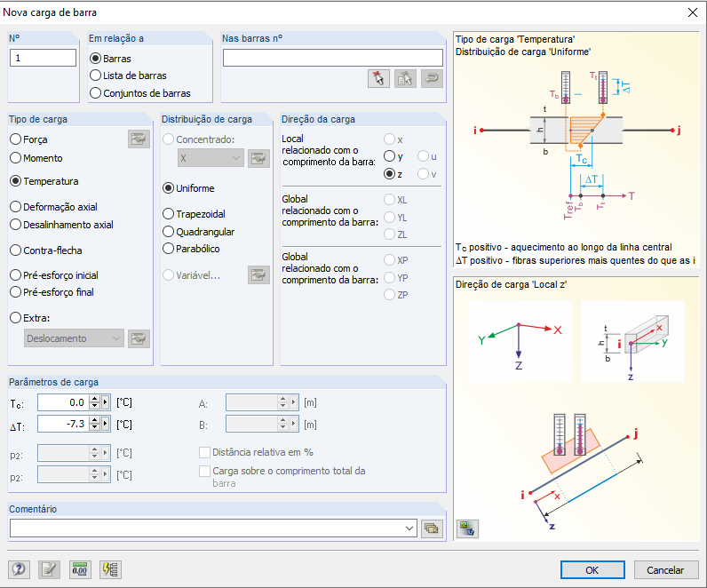The height and width of the screenshot is (588, 707).
Task: Open the Deslocamento dropdown
Action: [x=74, y=338]
